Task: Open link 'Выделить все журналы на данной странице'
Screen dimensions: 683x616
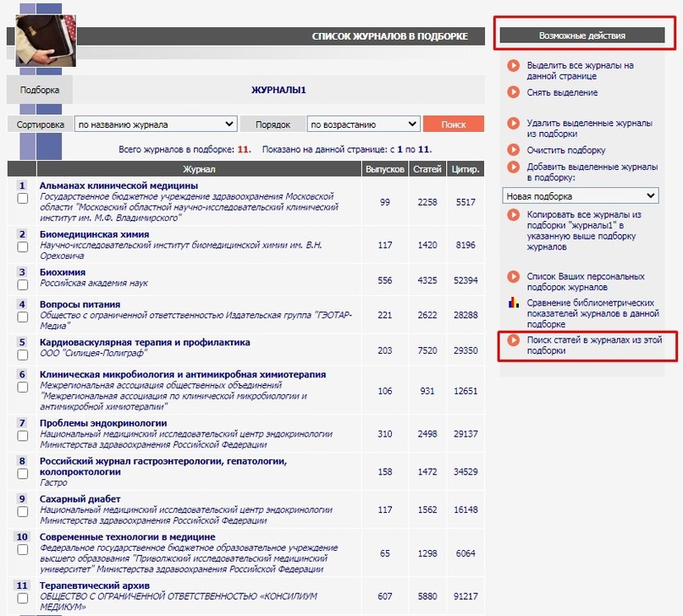Action: [580, 70]
